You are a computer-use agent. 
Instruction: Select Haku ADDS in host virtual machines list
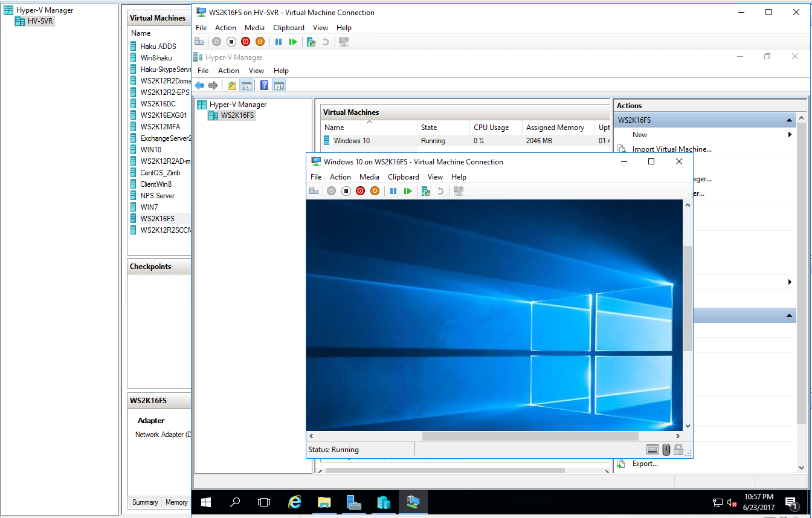click(158, 47)
